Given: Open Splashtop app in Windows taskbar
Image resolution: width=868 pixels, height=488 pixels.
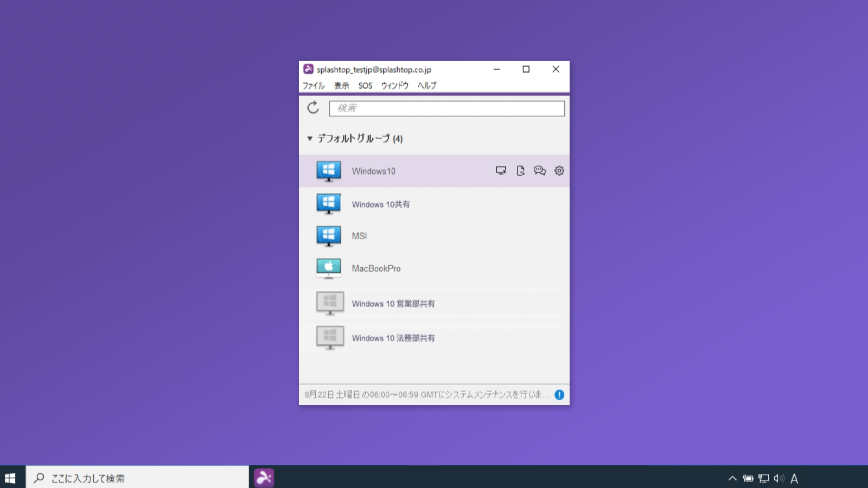Looking at the screenshot, I should [x=264, y=478].
